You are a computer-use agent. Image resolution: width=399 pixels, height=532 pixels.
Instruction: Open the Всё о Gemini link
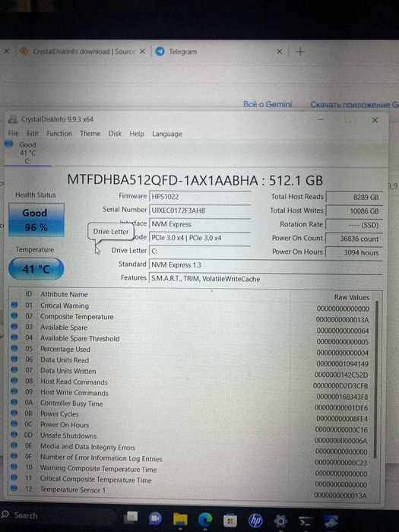point(268,104)
